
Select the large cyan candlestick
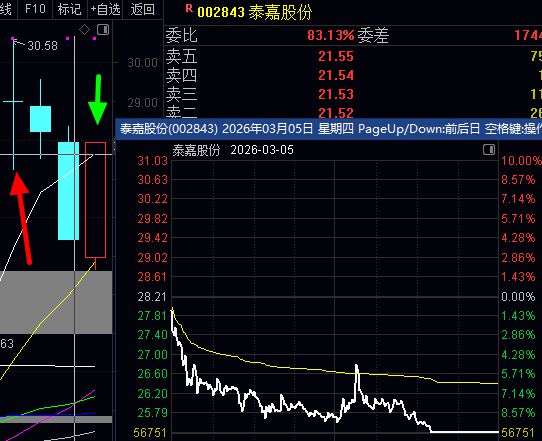[68, 191]
